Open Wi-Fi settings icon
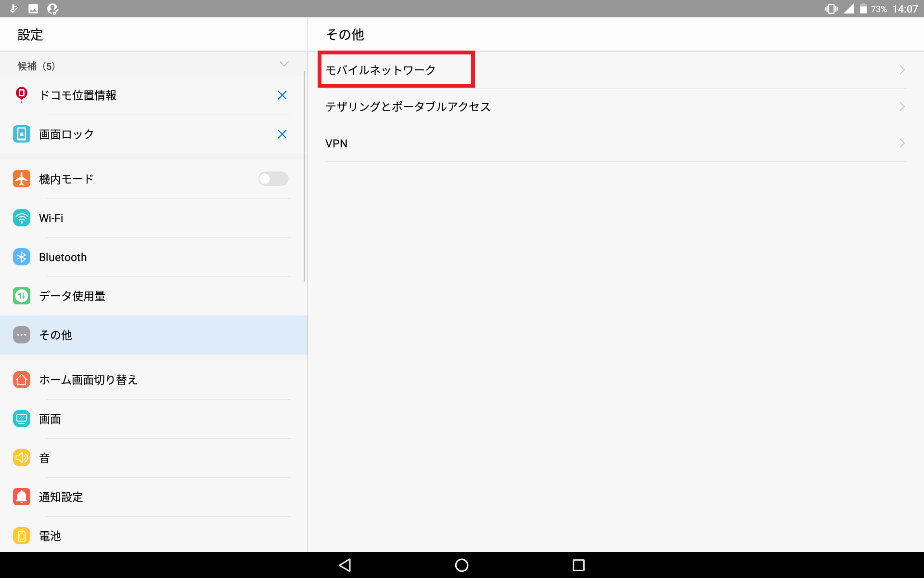This screenshot has width=924, height=578. click(x=22, y=218)
